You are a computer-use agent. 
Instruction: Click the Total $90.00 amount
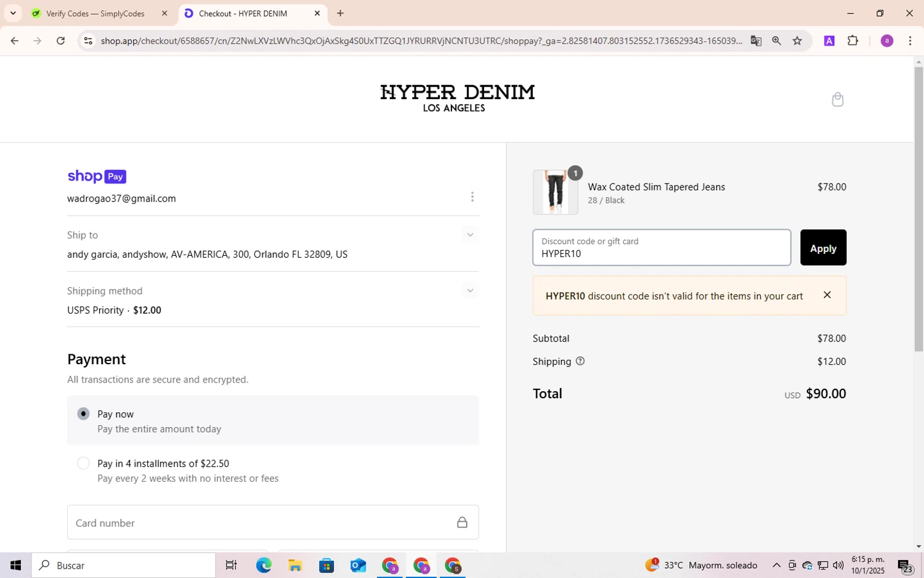coord(825,393)
